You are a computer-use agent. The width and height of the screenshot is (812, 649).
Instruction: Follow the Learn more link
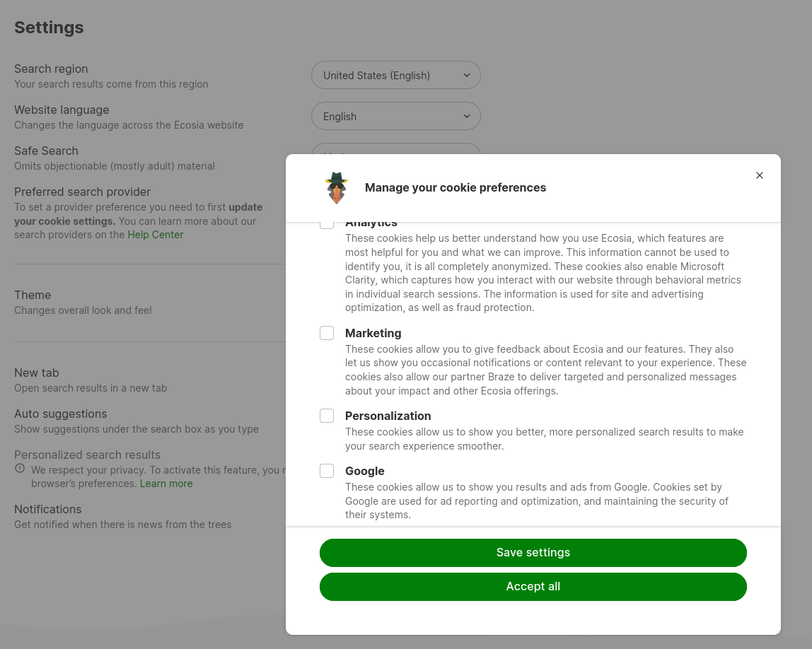(x=166, y=484)
